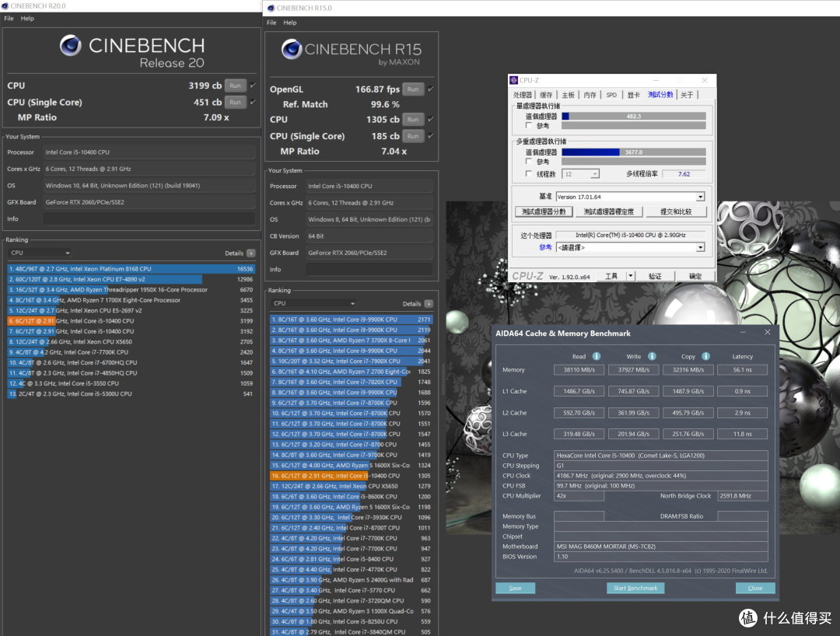Image resolution: width=840 pixels, height=636 pixels.
Task: Open the CPU ranking dropdown in Cinebench R20
Action: (40, 253)
